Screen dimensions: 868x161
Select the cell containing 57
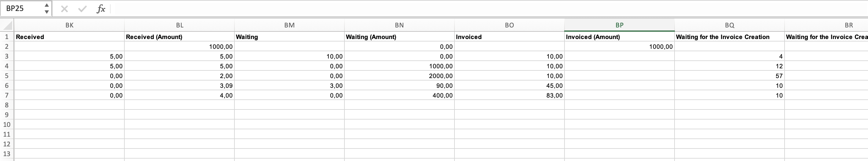tap(730, 76)
